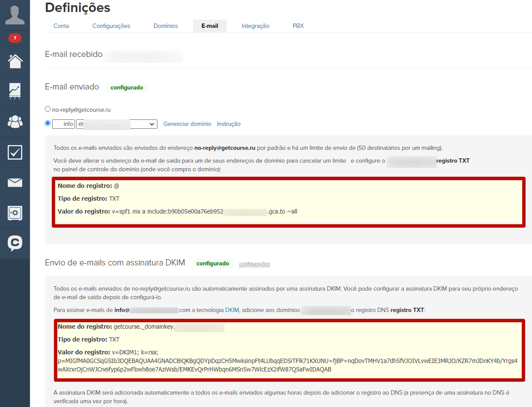Switch to the PBX tab
This screenshot has width=532, height=407.
(298, 26)
